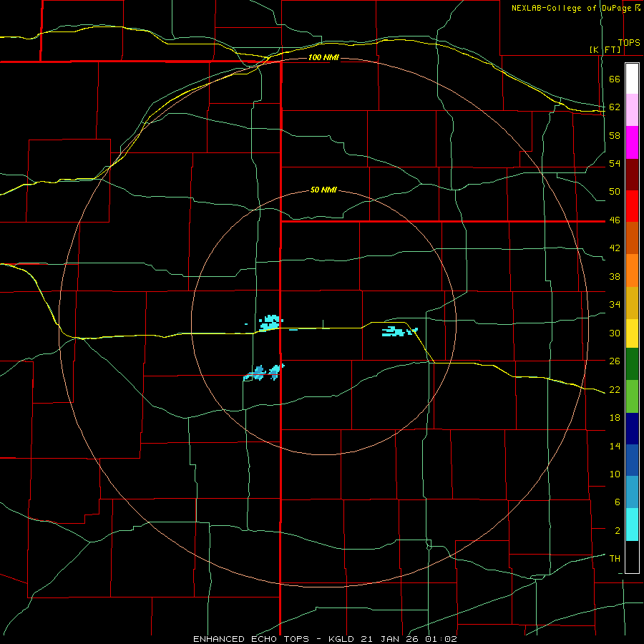Click the legend value '2'
The height and width of the screenshot is (644, 644).
[x=618, y=530]
